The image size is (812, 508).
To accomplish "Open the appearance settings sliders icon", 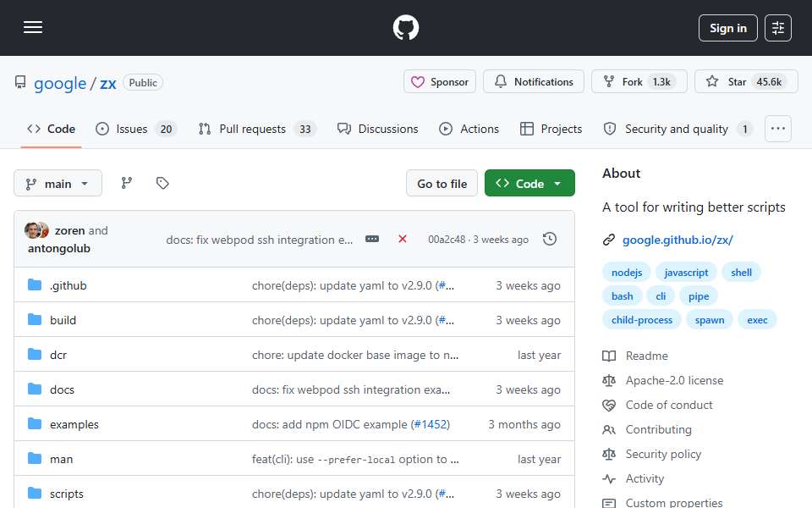I will point(778,28).
